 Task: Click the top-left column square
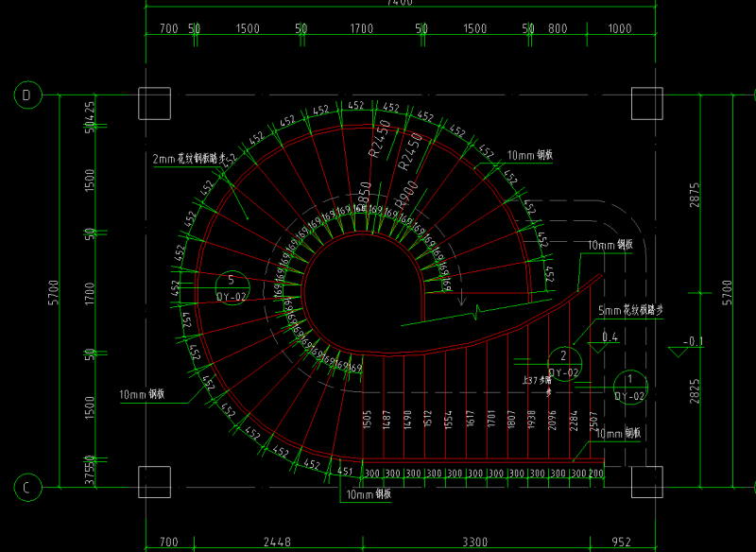[x=153, y=103]
